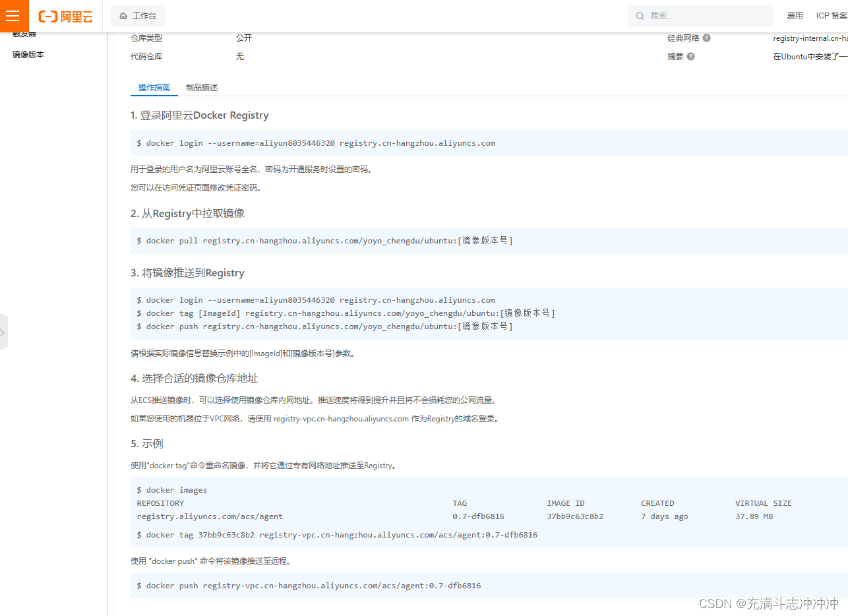The width and height of the screenshot is (848, 616).
Task: Switch to the 操作指南 tab
Action: (x=154, y=88)
